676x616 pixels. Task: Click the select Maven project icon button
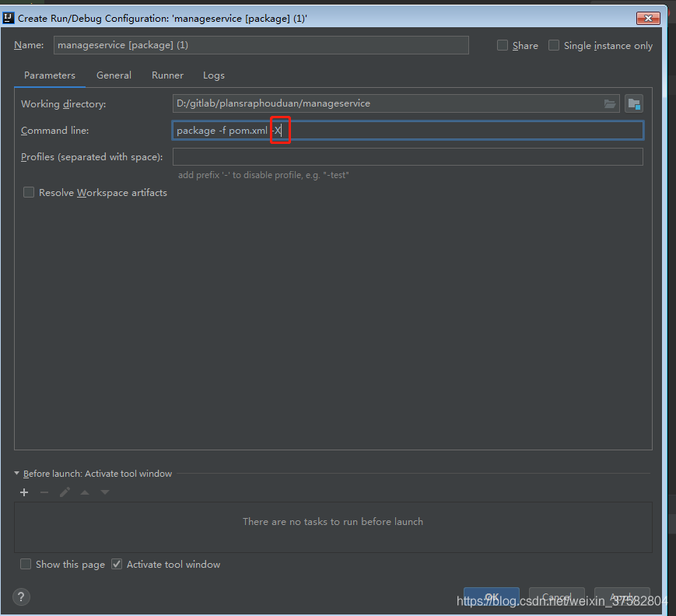point(634,104)
